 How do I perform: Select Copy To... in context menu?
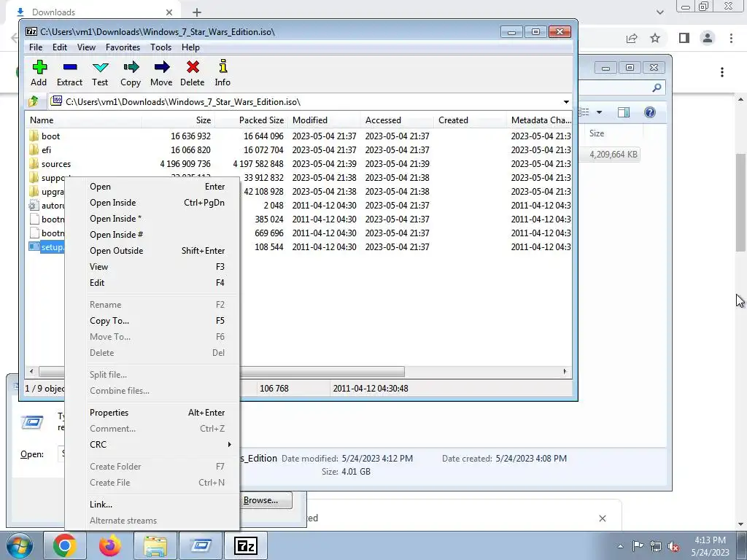tap(152, 321)
